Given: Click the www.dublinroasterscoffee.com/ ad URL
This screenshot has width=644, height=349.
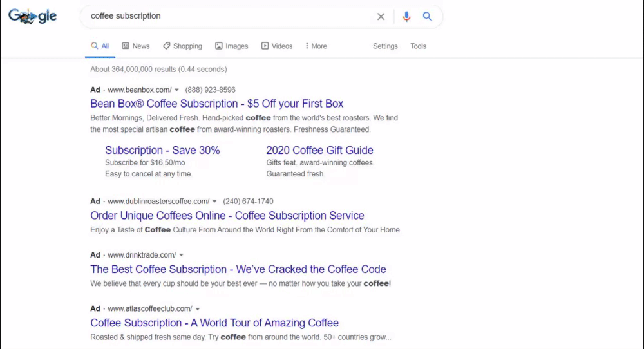Looking at the screenshot, I should pyautogui.click(x=158, y=202).
